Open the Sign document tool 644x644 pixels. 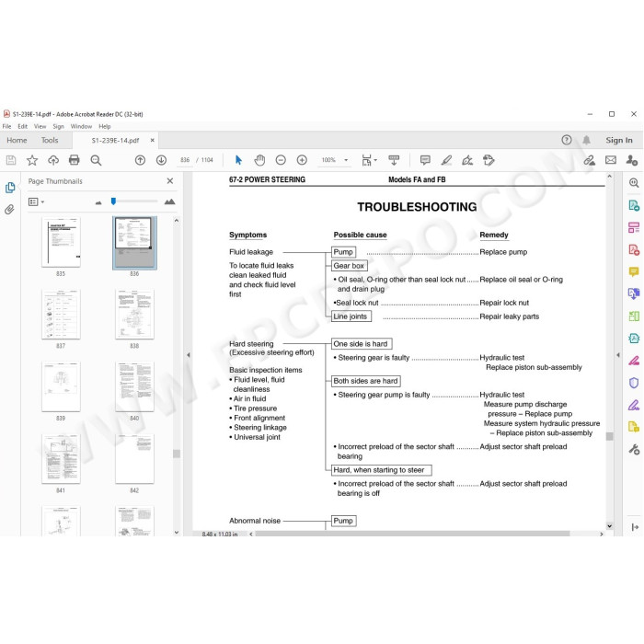click(x=467, y=160)
